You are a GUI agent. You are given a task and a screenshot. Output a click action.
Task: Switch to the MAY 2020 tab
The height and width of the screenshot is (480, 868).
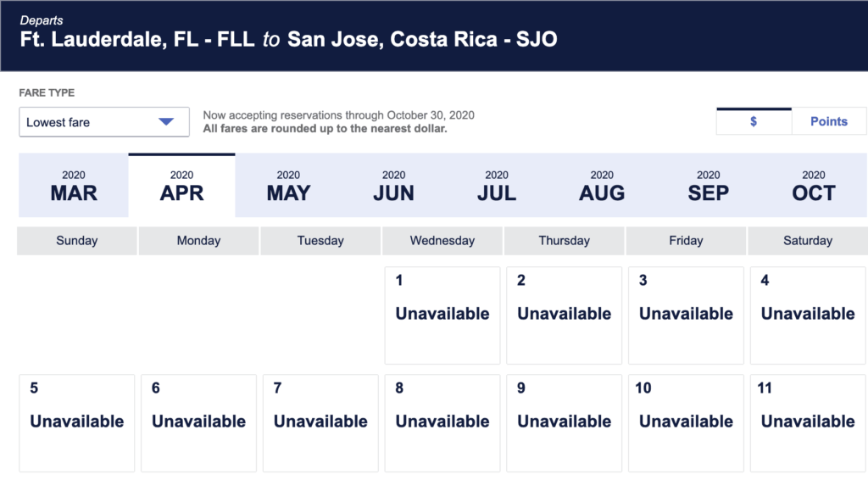pos(288,186)
